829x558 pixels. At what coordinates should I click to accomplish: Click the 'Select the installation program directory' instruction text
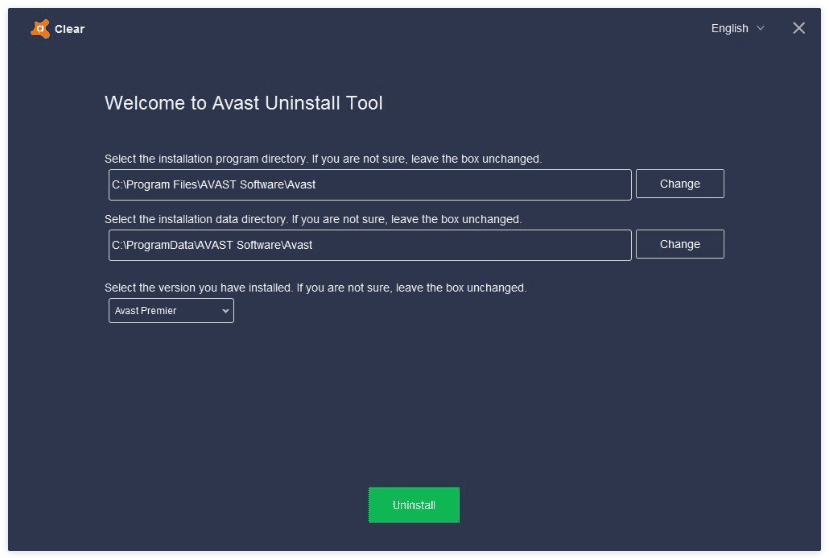pos(323,159)
